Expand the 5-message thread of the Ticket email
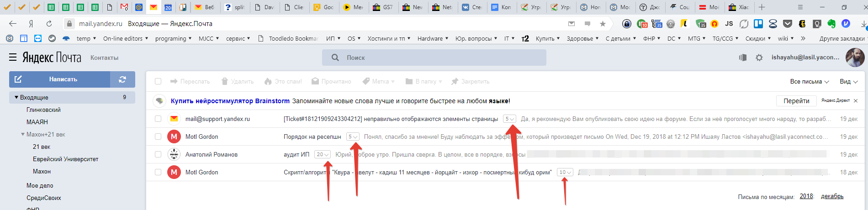Image resolution: width=868 pixels, height=210 pixels. 509,119
